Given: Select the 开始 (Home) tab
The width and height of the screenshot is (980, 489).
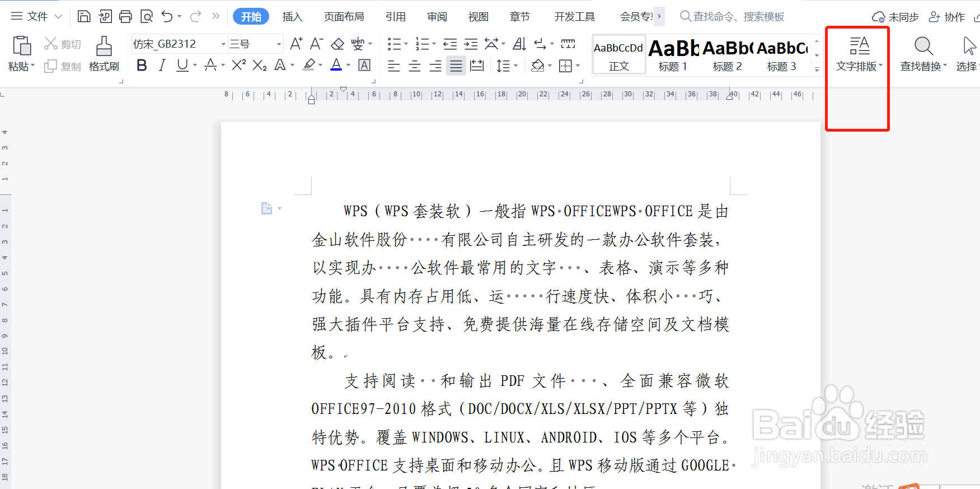Looking at the screenshot, I should pyautogui.click(x=251, y=17).
